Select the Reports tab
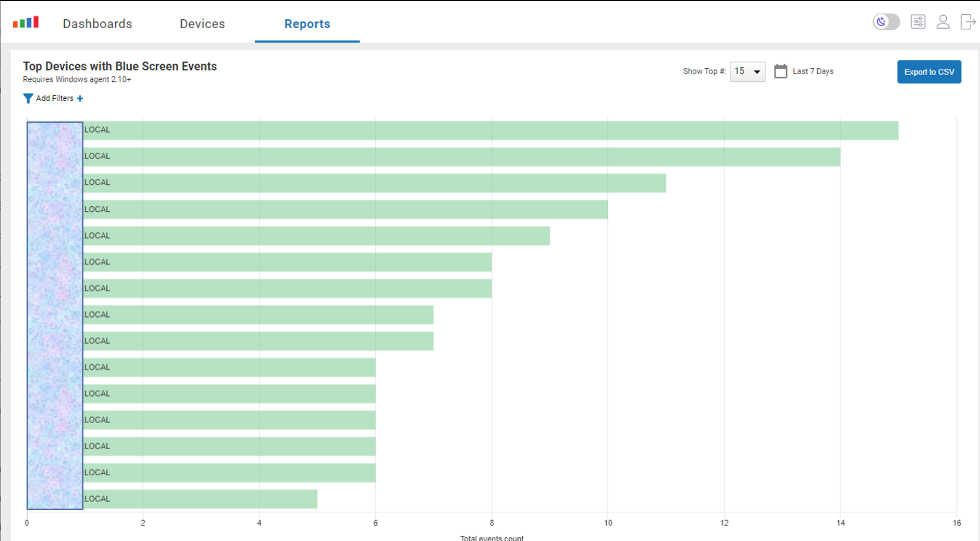The image size is (980, 541). pos(307,24)
